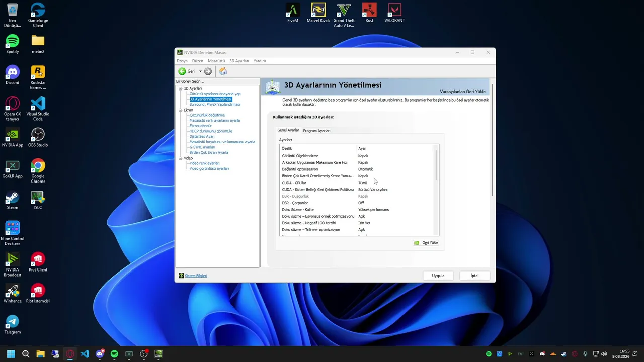Select the Gameforge Client desktop icon

click(x=38, y=15)
